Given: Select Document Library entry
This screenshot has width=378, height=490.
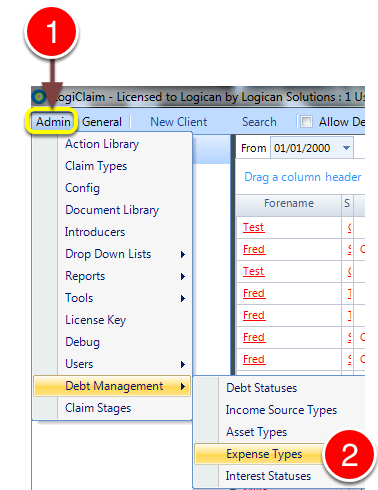Looking at the screenshot, I should 112,210.
